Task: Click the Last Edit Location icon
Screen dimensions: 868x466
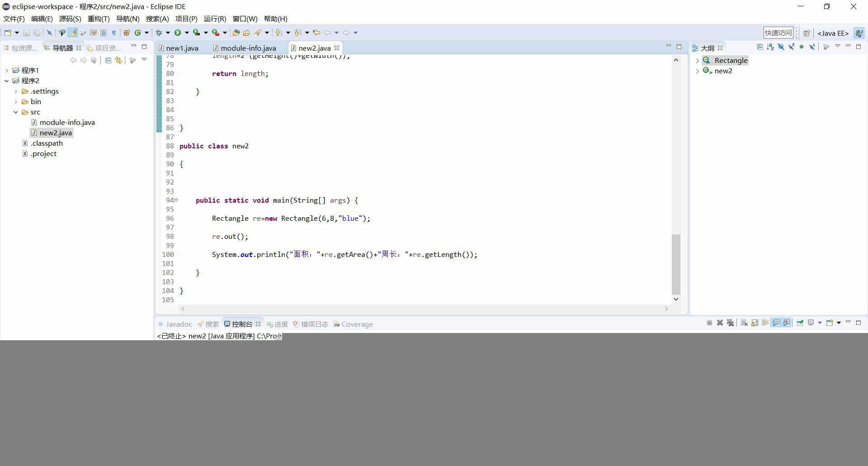Action: (316, 33)
